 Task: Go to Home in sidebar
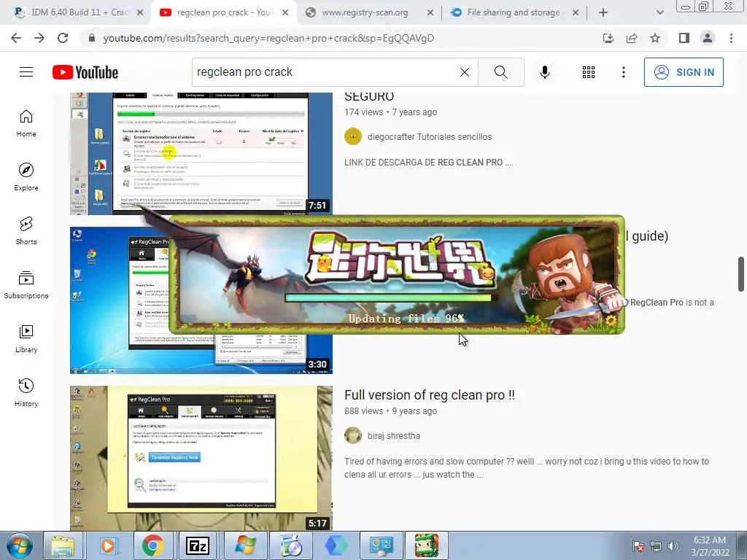coord(26,122)
